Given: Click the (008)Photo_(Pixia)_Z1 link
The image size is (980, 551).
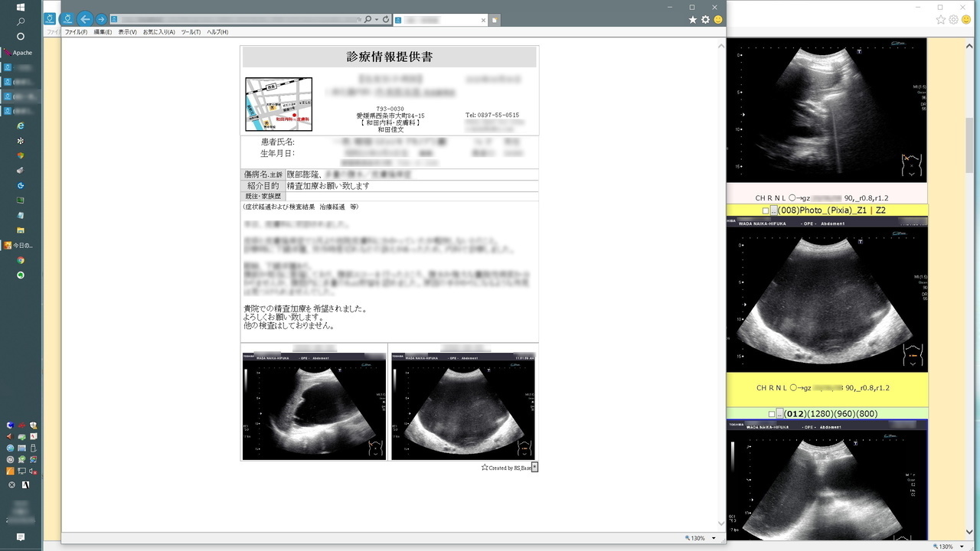Looking at the screenshot, I should coord(821,210).
